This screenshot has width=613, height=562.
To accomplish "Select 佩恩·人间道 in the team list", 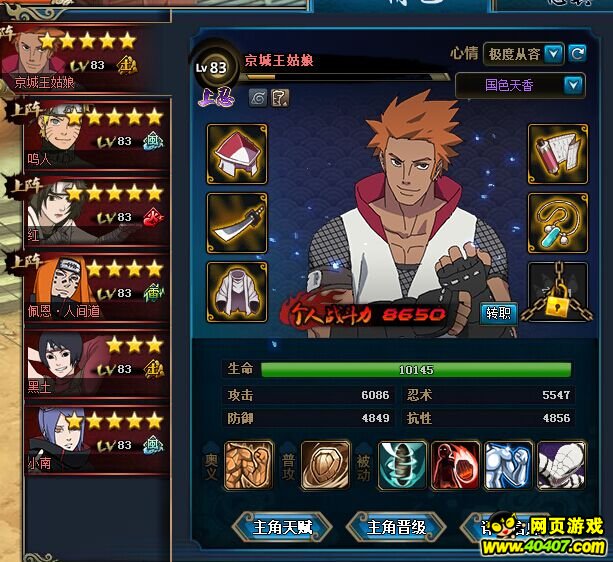I will pos(97,287).
